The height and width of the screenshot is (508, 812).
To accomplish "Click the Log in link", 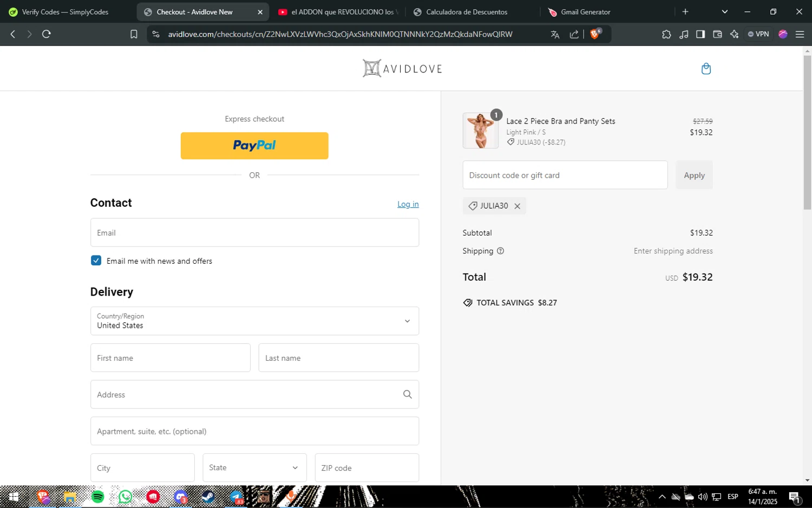I will 408,204.
